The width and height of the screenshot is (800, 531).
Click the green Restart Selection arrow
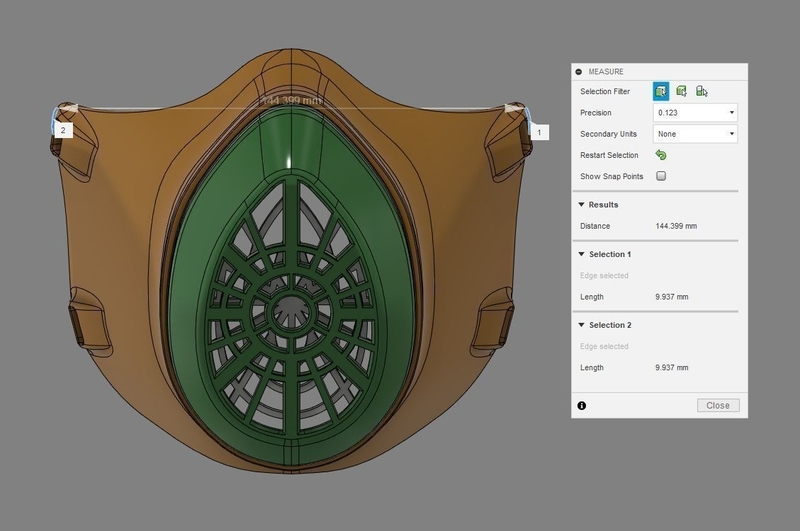661,155
